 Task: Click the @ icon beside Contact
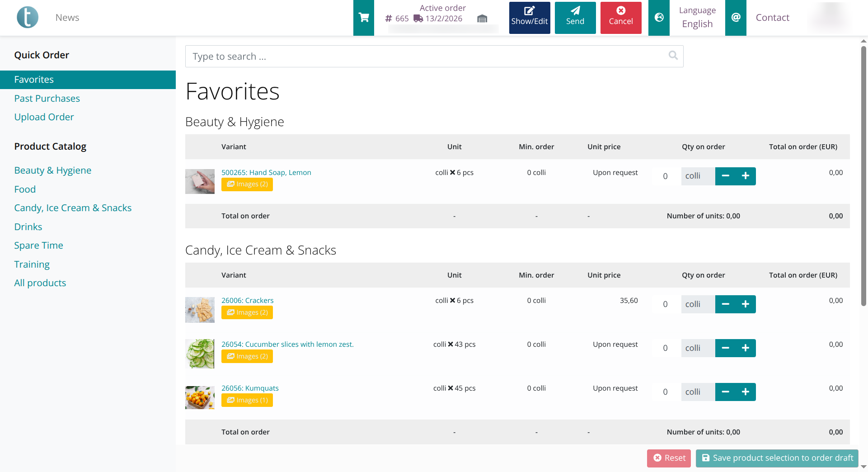[736, 18]
